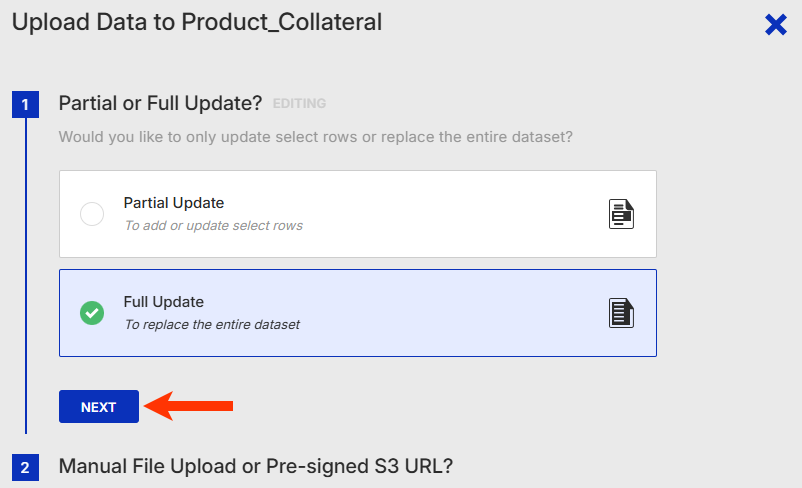Collapse the Partial or Full Update step heading

click(160, 103)
